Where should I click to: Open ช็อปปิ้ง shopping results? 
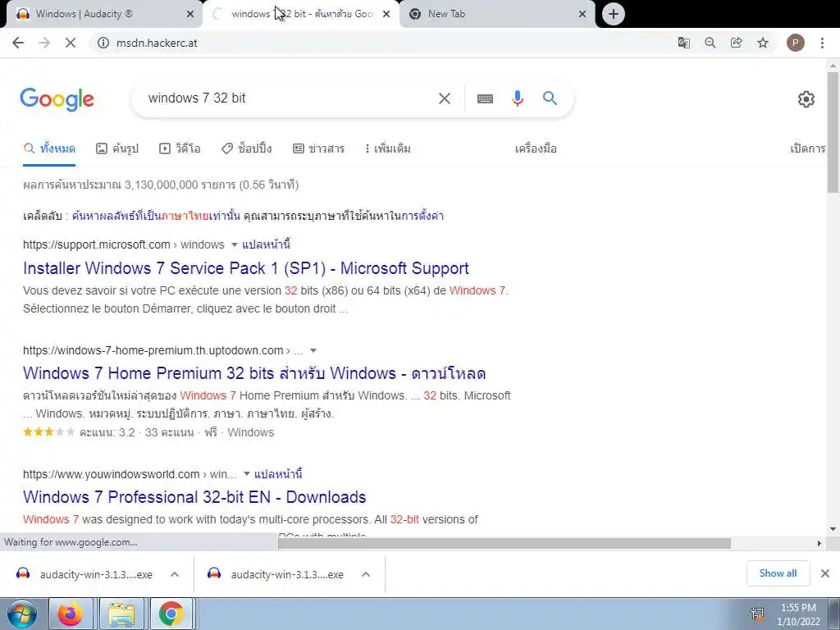pos(246,148)
